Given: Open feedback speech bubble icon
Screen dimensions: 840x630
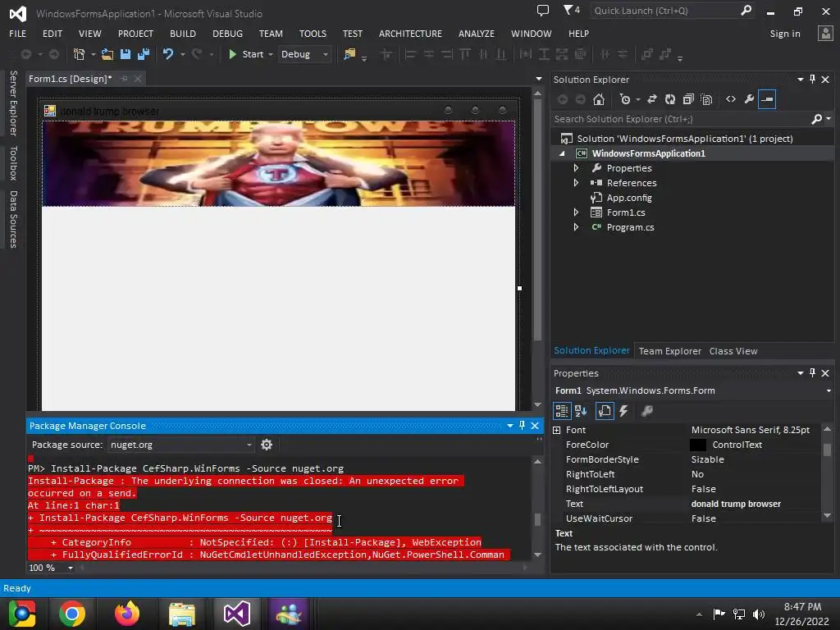Looking at the screenshot, I should tap(543, 10).
